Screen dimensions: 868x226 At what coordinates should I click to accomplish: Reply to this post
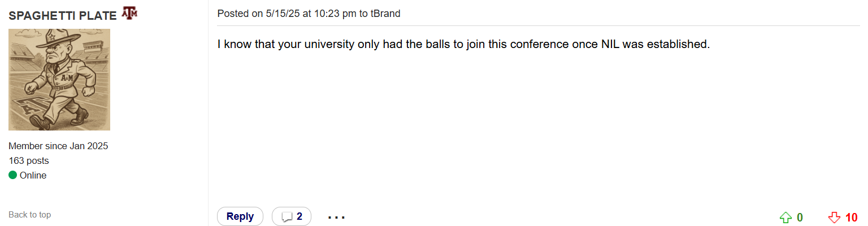click(240, 216)
